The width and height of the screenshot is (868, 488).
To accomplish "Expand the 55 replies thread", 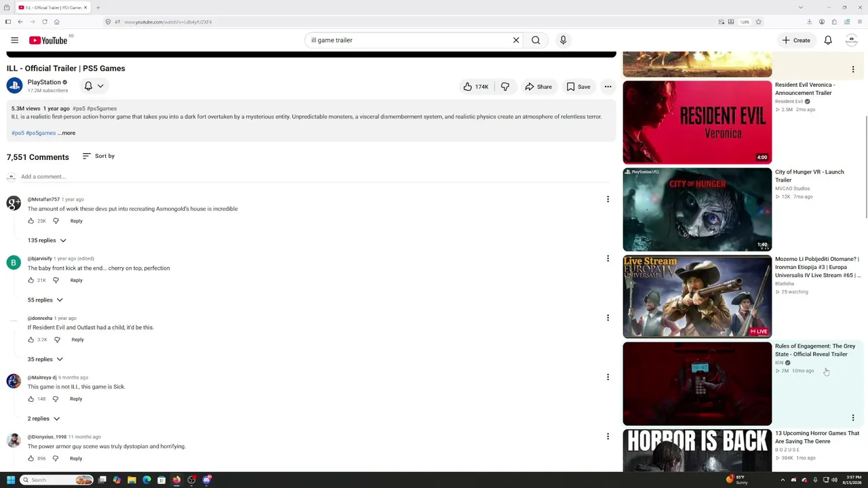I will [x=45, y=300].
